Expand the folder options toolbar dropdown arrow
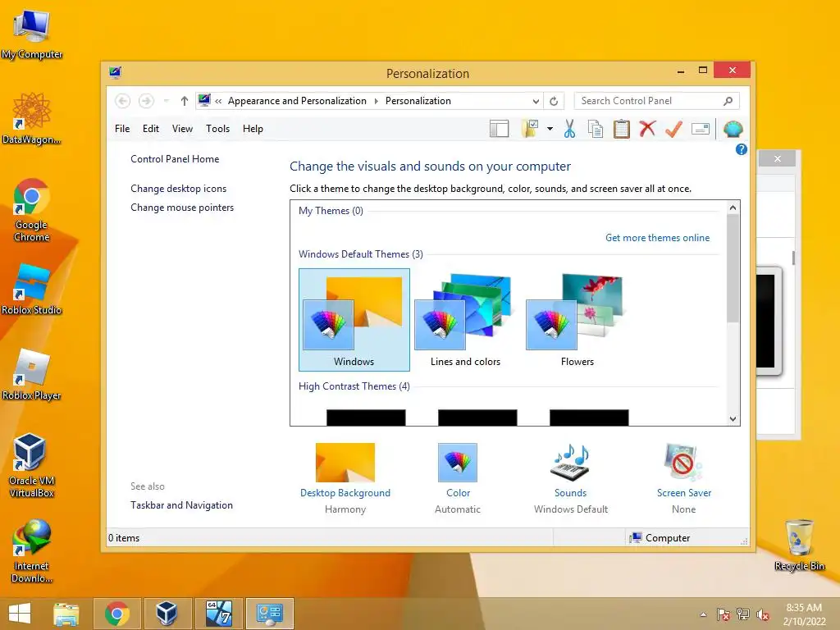The width and height of the screenshot is (840, 630). 550,129
